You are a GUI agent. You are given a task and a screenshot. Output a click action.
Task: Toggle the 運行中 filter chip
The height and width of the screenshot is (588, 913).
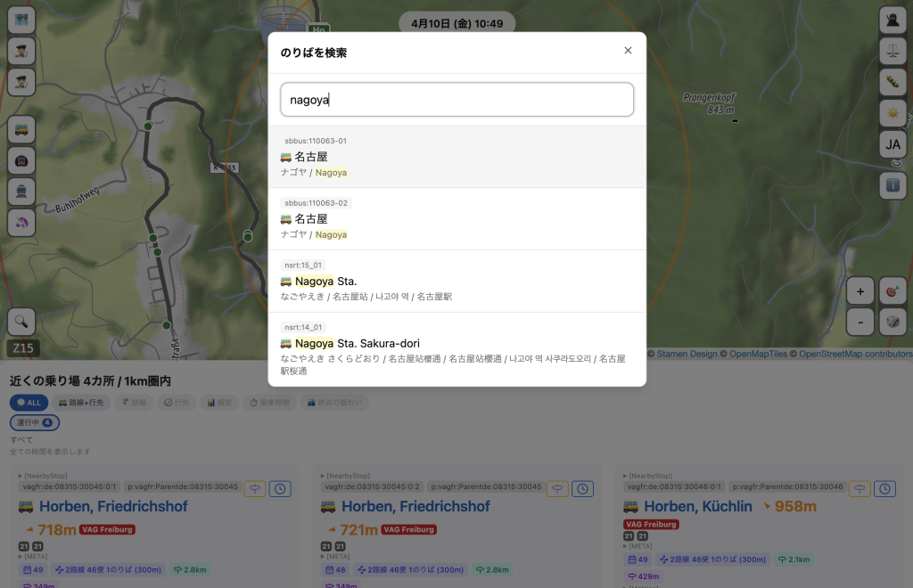35,422
